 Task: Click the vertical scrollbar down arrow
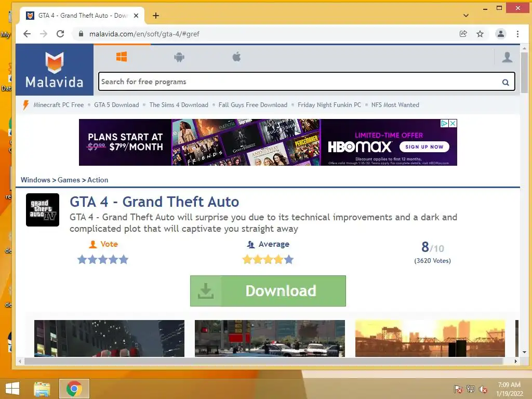coord(525,352)
